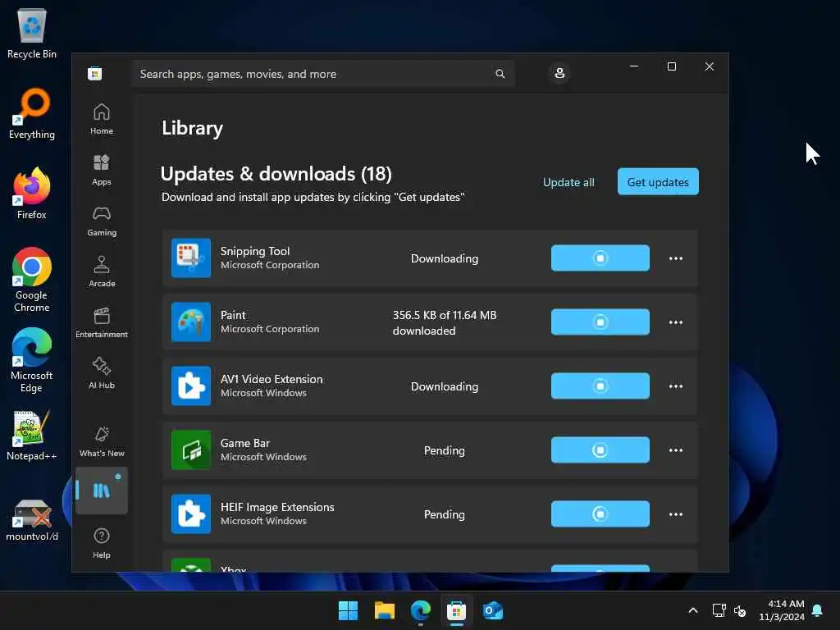Click the Game Bar name text
The height and width of the screenshot is (630, 840).
coord(244,443)
